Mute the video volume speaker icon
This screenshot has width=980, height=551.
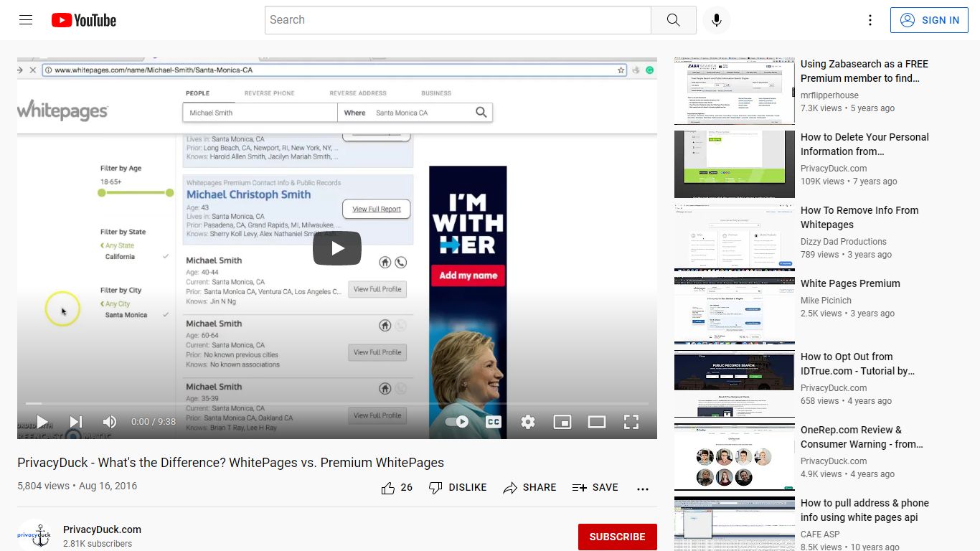coord(109,422)
